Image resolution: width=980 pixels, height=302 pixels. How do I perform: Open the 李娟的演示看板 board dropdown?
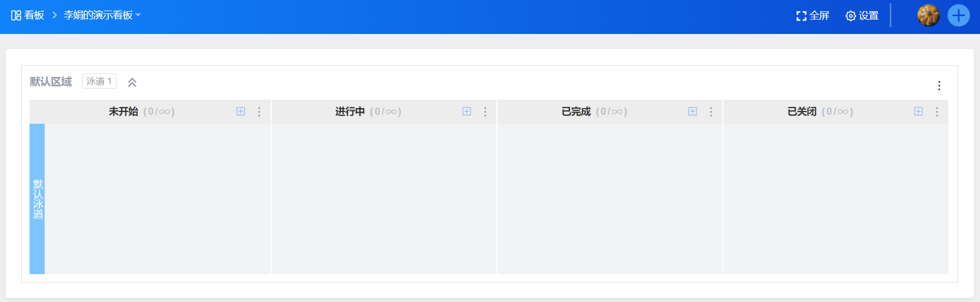tap(102, 16)
